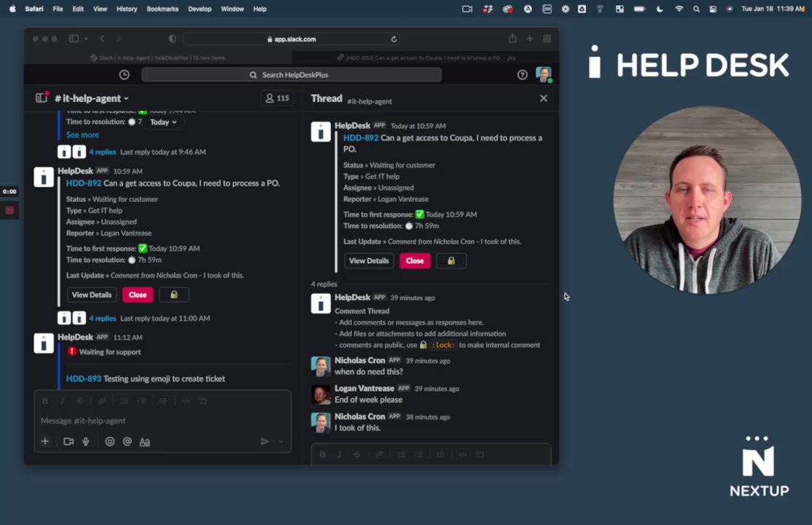Record a video clip from composer
Screen dimensions: 812x525
[69, 442]
